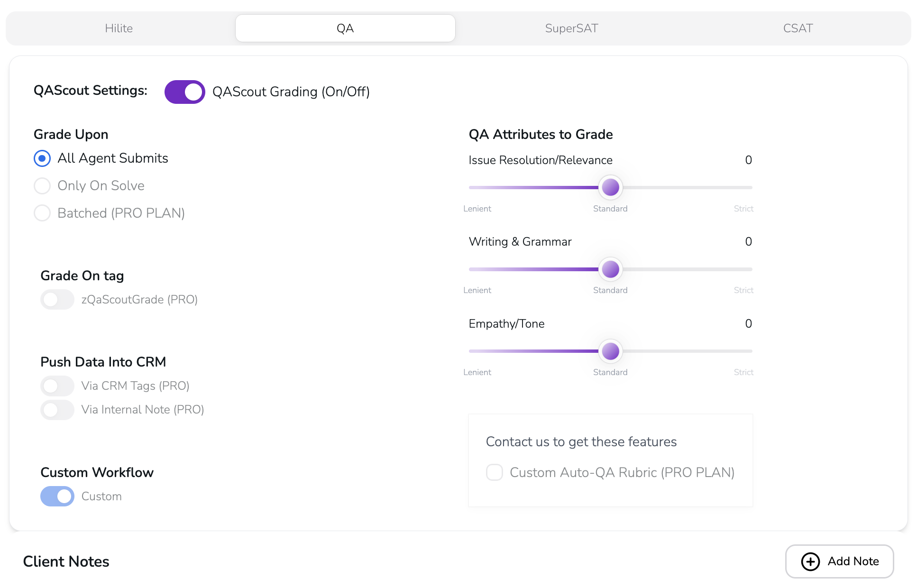The height and width of the screenshot is (588, 917).
Task: Disable the Custom Workflow toggle
Action: [57, 496]
